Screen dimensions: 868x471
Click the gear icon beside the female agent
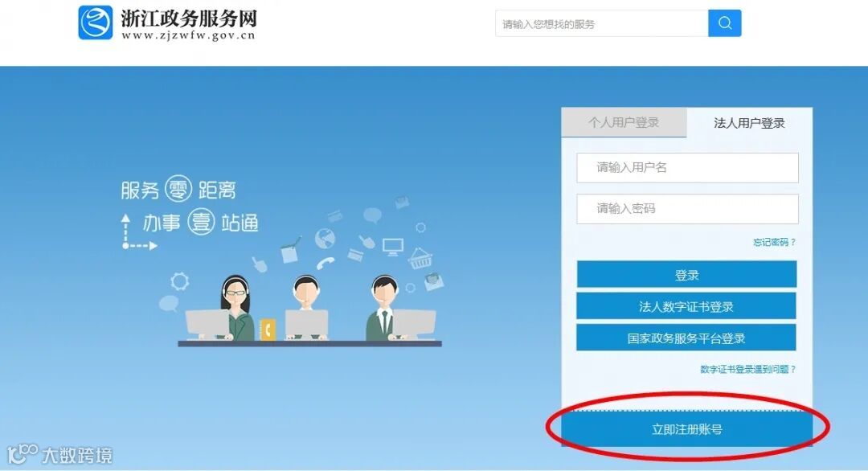click(x=179, y=281)
